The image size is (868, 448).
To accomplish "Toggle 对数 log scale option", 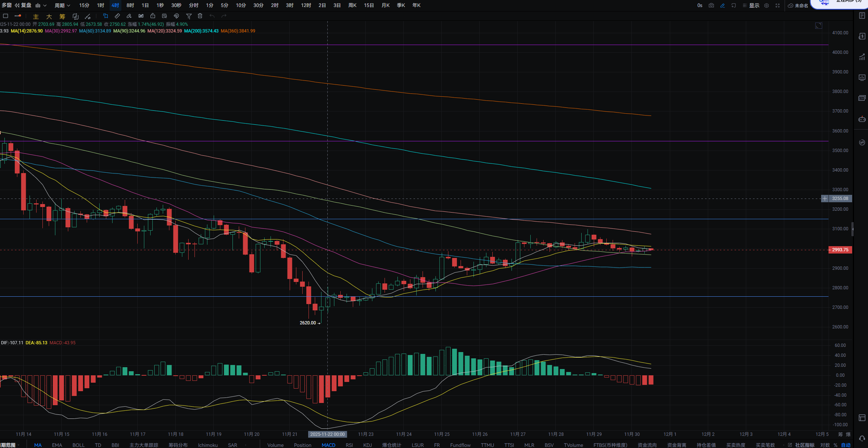I will click(x=825, y=445).
